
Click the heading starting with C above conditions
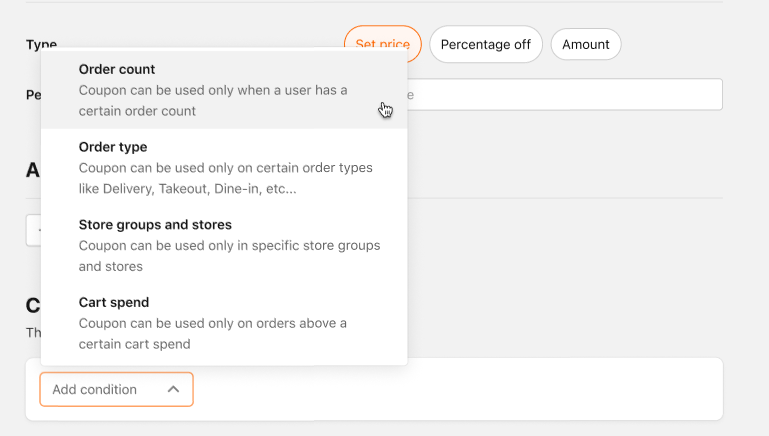pyautogui.click(x=32, y=306)
